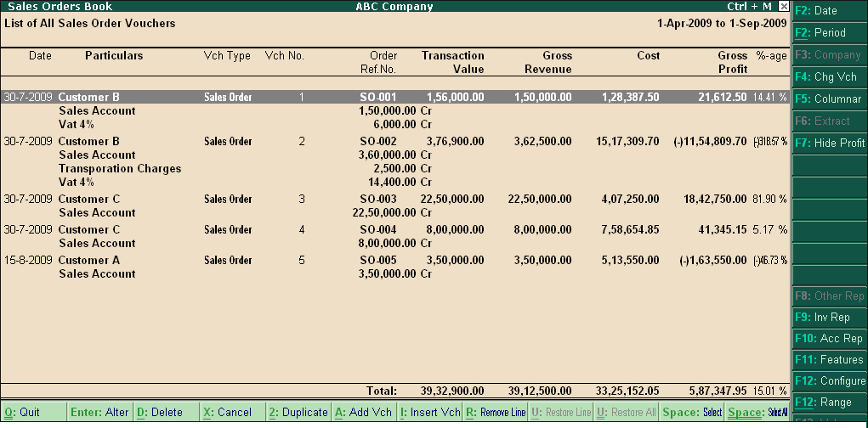Click the Particulars column header
Screen dimensions: 868x428
point(114,56)
